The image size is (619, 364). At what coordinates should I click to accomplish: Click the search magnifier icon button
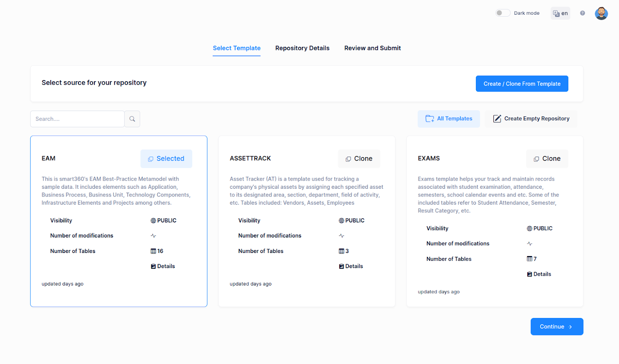[x=132, y=119]
